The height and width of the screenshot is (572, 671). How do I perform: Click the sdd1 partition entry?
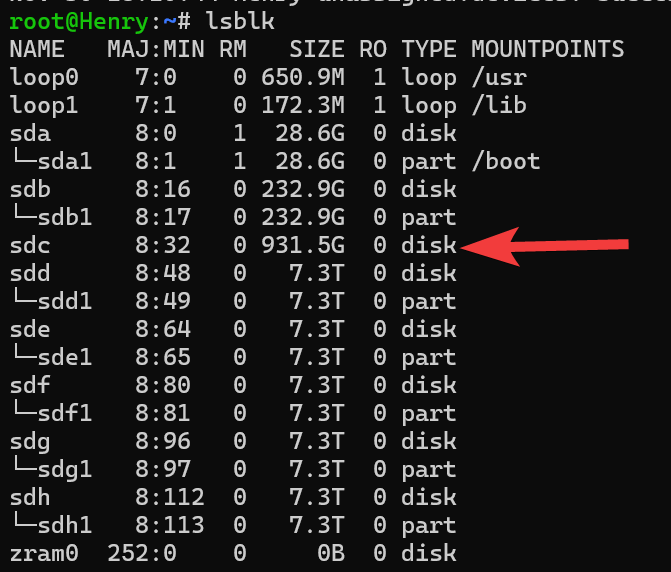tap(65, 301)
